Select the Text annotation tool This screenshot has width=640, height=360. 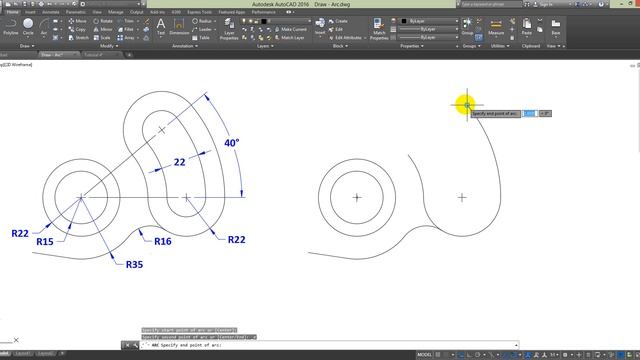161,27
